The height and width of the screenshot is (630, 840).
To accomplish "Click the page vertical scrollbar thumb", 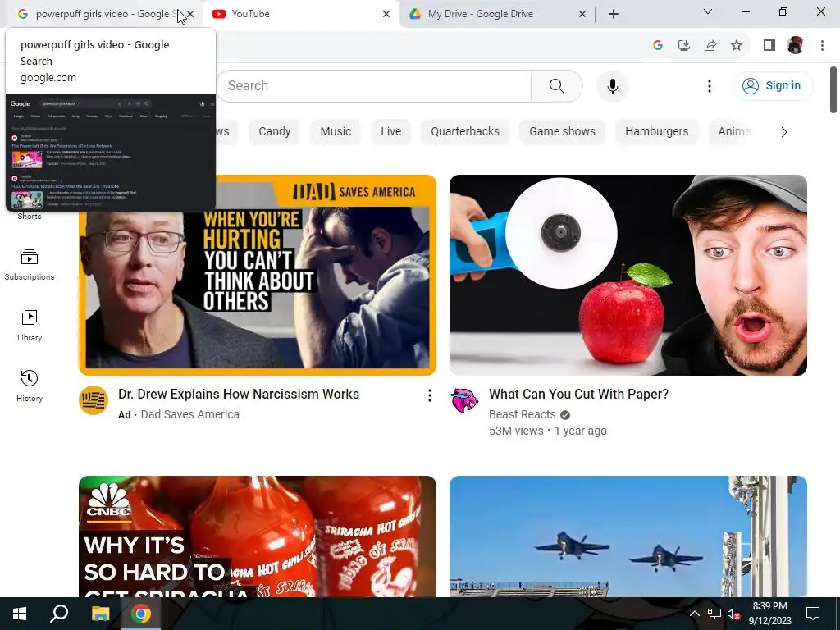I will click(833, 89).
